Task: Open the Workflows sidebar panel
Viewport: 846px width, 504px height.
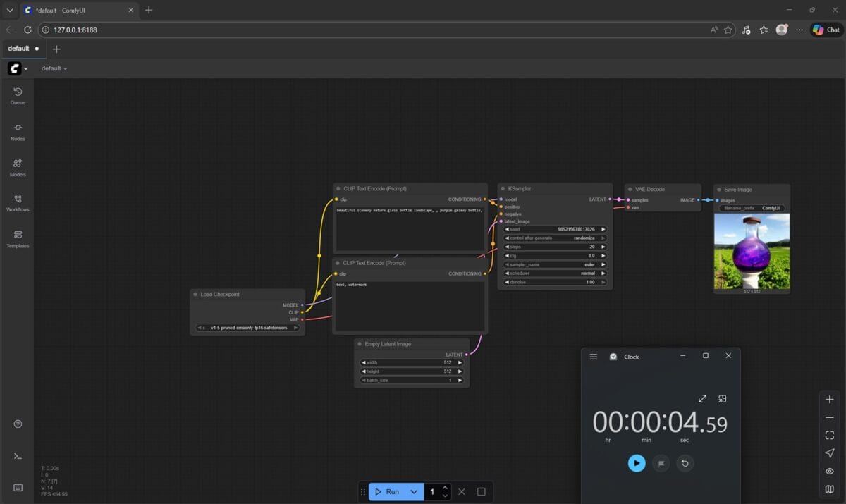Action: tap(18, 203)
